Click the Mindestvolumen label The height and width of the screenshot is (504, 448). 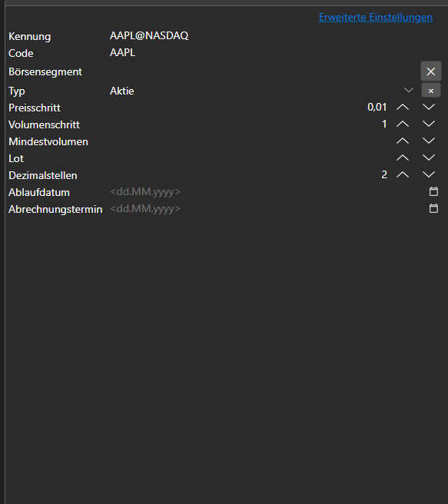coord(48,141)
